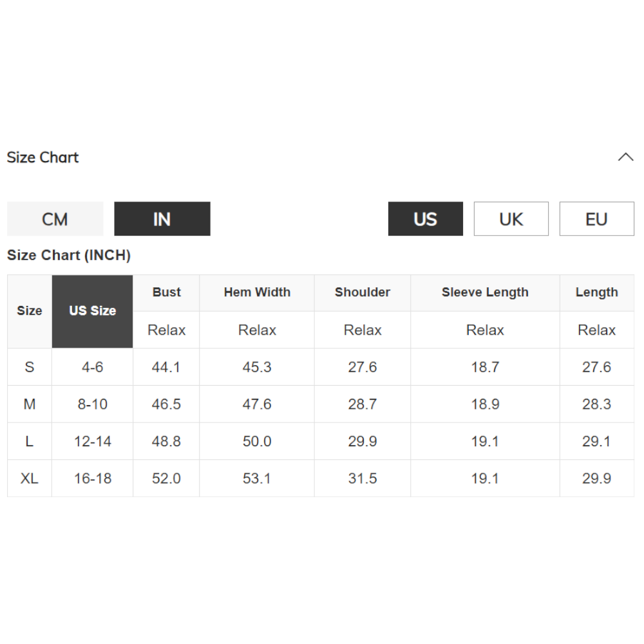Select the size L row label
The image size is (644, 644).
30,442
